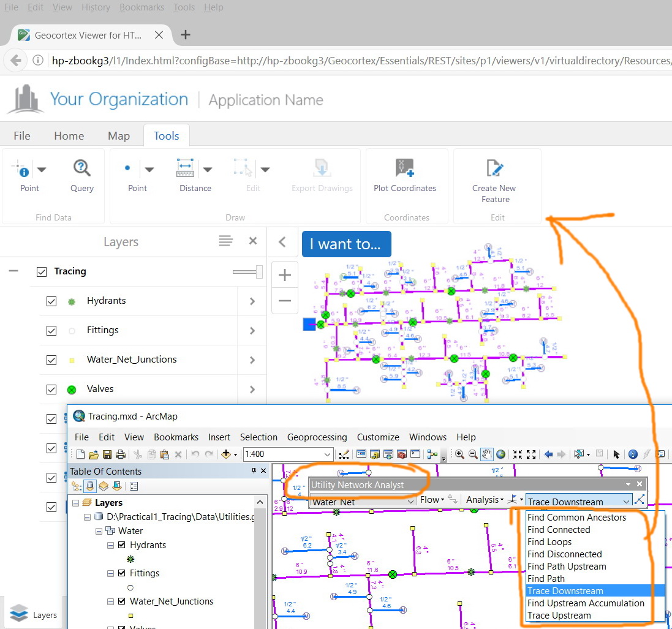Click the Solve trace icon in Utility Network Analyst
This screenshot has height=629, width=672.
point(640,500)
